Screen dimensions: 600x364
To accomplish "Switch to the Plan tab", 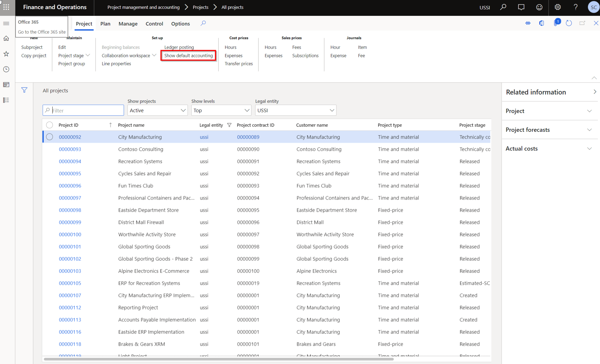I will pos(105,23).
